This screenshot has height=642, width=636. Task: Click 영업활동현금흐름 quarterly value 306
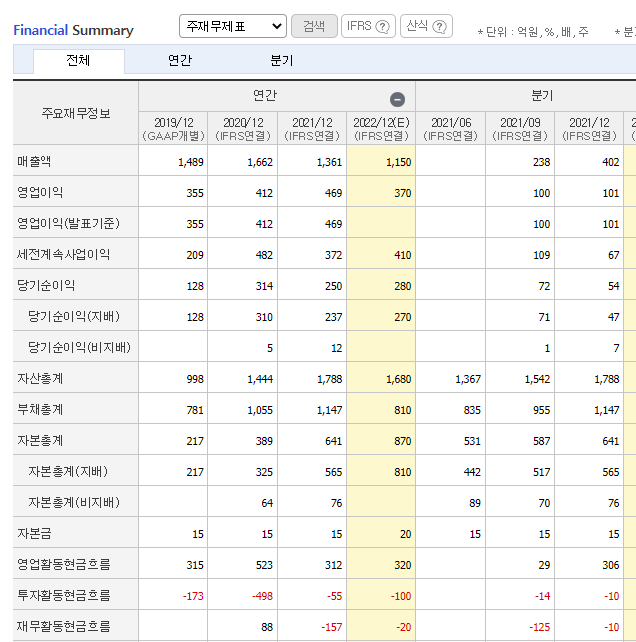(611, 565)
